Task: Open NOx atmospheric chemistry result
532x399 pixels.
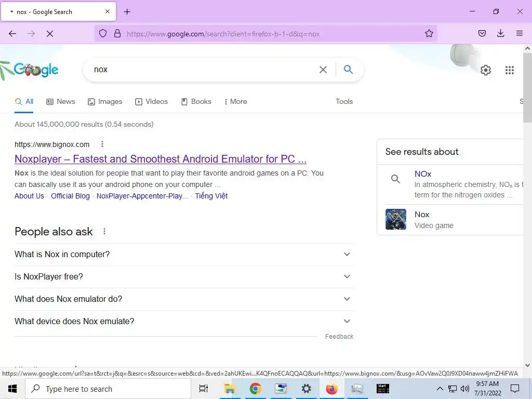Action: click(x=423, y=174)
